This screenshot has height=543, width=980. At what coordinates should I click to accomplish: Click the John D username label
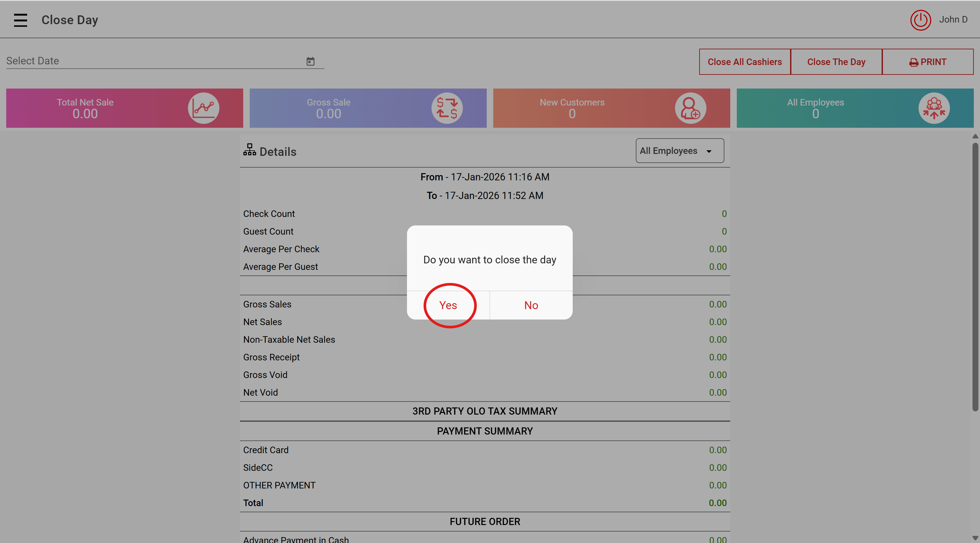click(x=953, y=19)
